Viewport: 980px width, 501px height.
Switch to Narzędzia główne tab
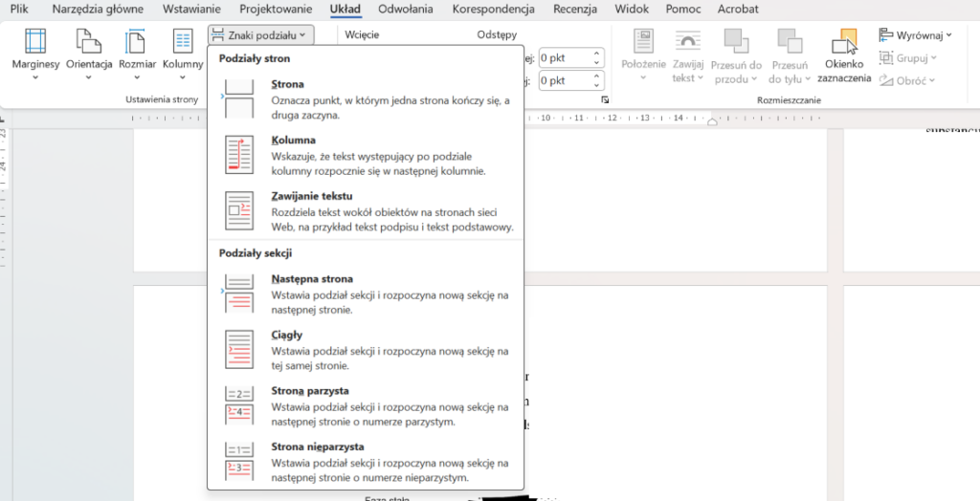coord(98,9)
